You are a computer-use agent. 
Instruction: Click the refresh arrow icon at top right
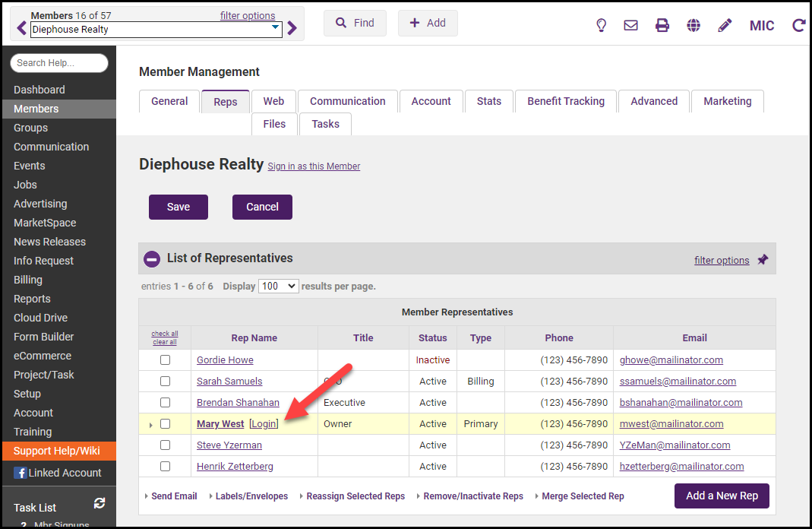click(x=798, y=25)
